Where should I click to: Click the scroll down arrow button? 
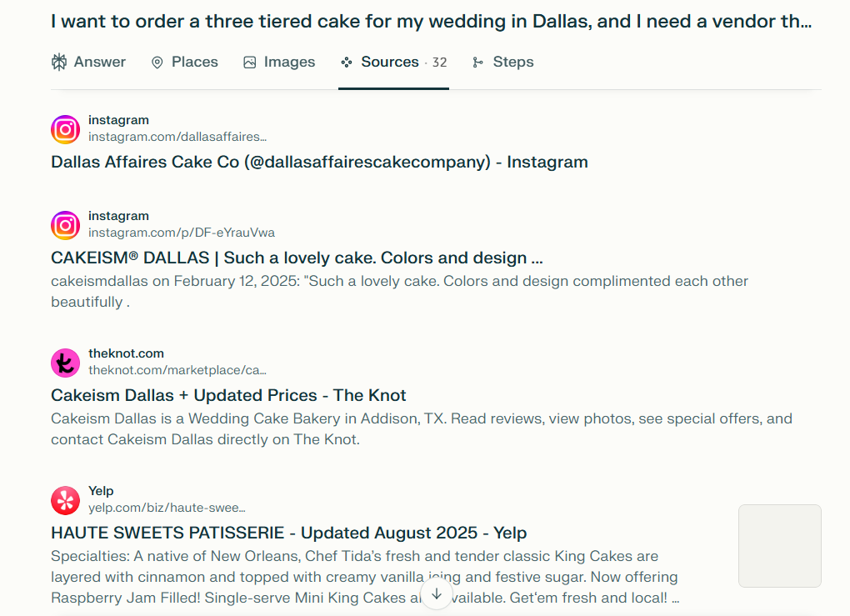pos(437,594)
